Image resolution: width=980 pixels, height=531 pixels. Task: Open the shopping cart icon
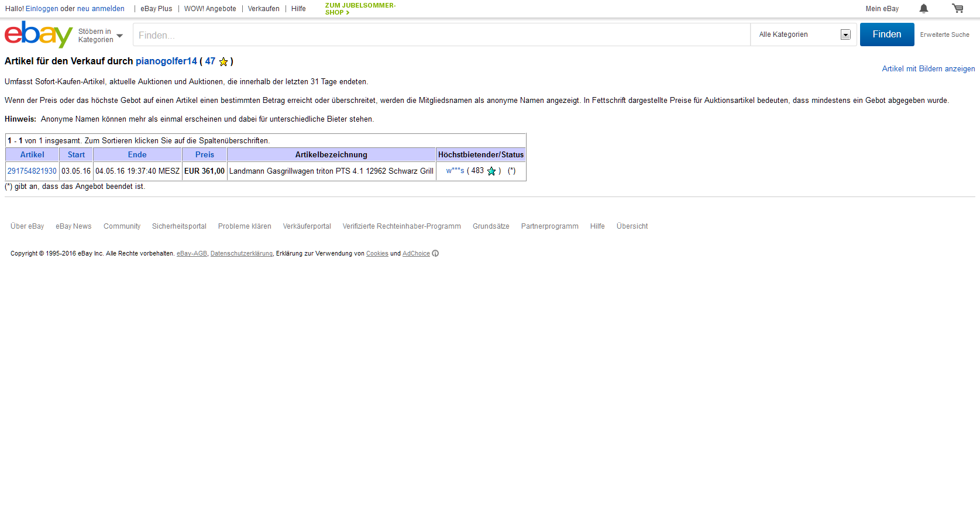(x=958, y=8)
